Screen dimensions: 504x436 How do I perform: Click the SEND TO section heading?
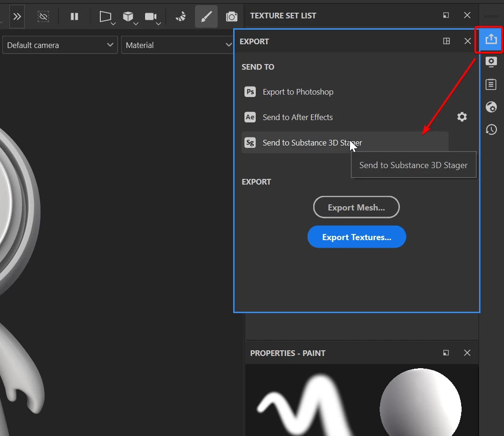pyautogui.click(x=258, y=67)
